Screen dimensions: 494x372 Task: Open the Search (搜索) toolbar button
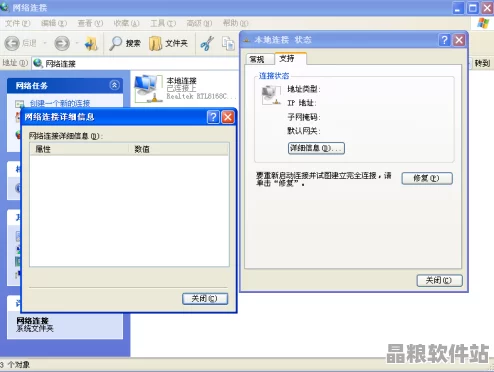[x=125, y=43]
